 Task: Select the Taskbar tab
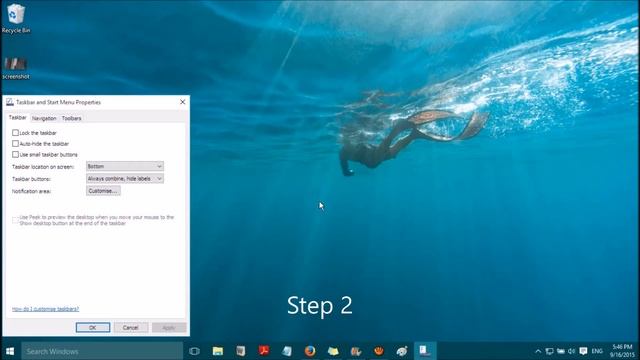[x=18, y=118]
